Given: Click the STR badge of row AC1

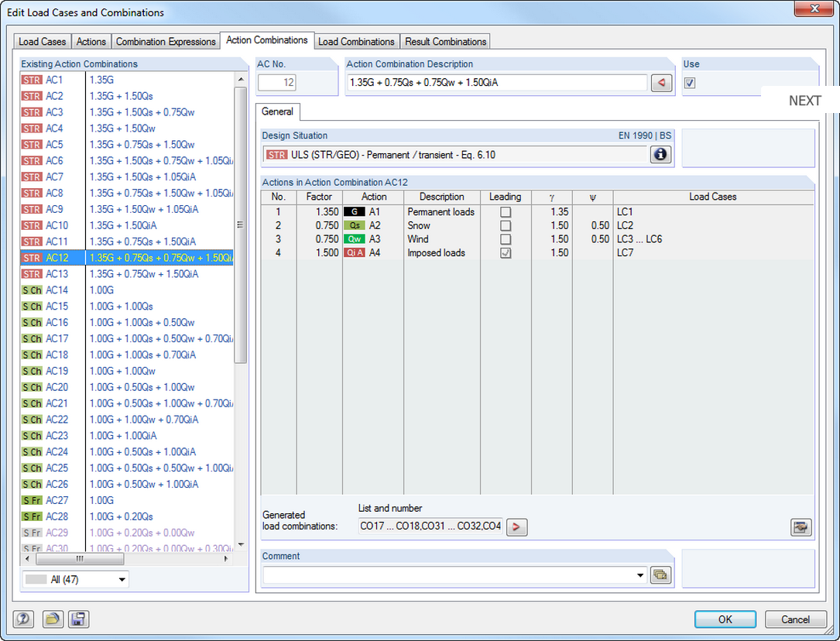Looking at the screenshot, I should [32, 80].
